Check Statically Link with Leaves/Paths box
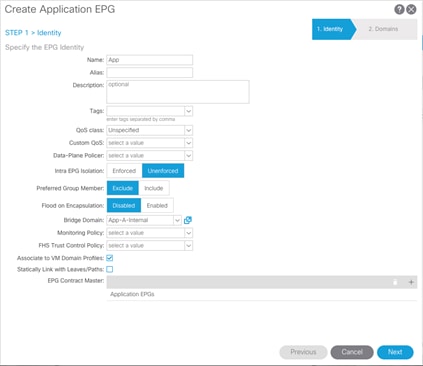423x366 pixels. (x=110, y=269)
